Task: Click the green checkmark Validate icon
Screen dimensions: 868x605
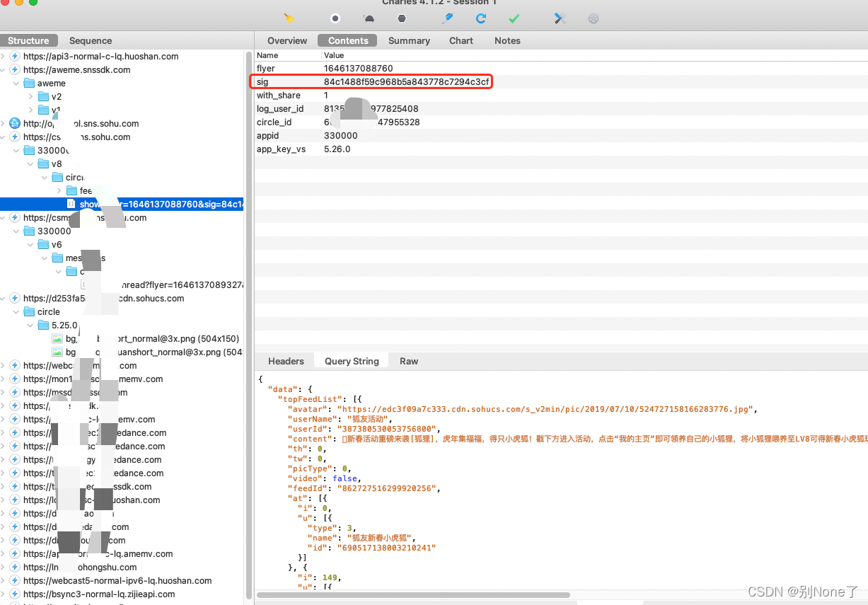Action: pos(514,18)
